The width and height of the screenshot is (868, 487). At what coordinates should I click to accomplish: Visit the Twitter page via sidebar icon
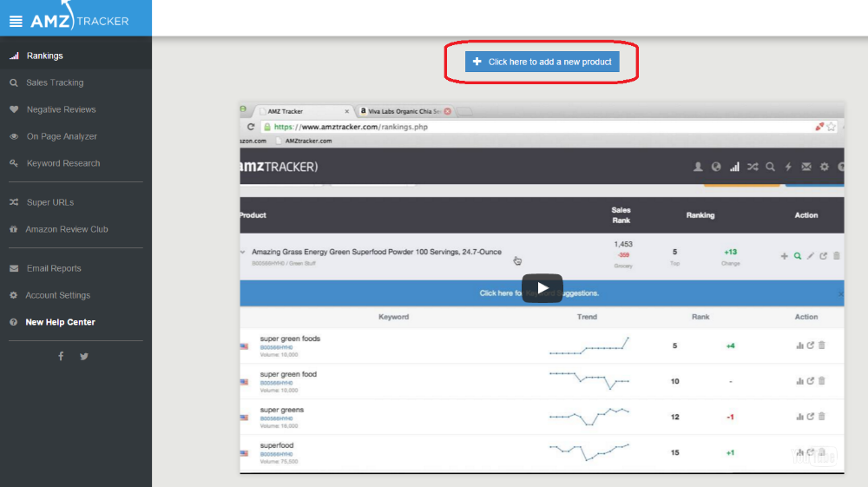(84, 357)
